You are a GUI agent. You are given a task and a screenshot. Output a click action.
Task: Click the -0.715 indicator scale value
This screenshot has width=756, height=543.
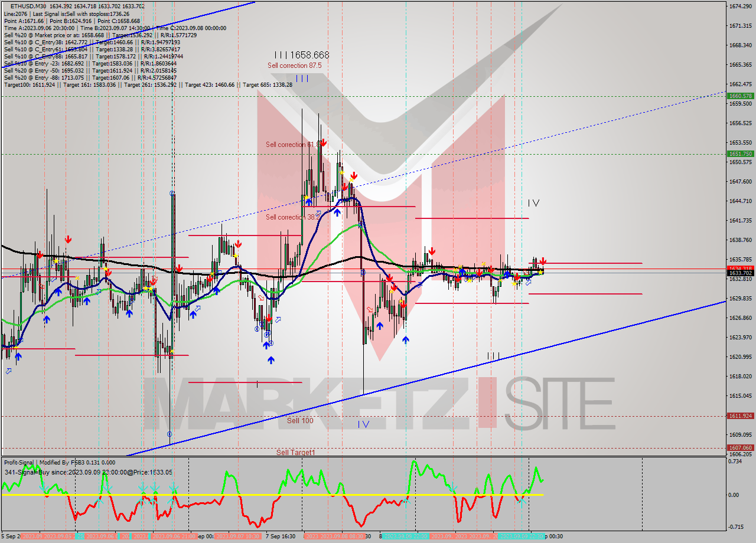click(x=737, y=526)
